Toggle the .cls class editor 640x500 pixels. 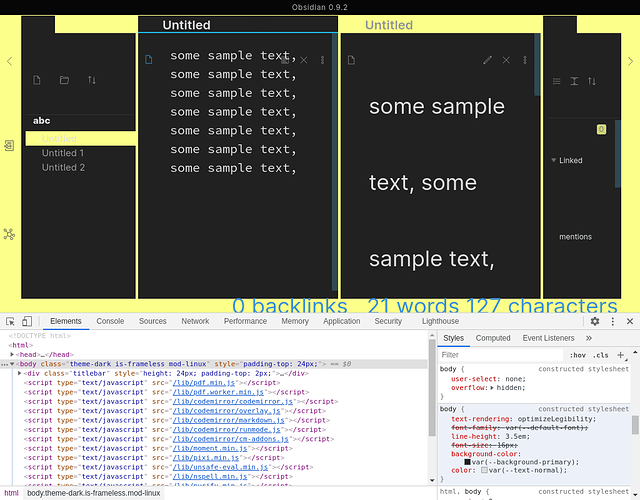point(600,355)
